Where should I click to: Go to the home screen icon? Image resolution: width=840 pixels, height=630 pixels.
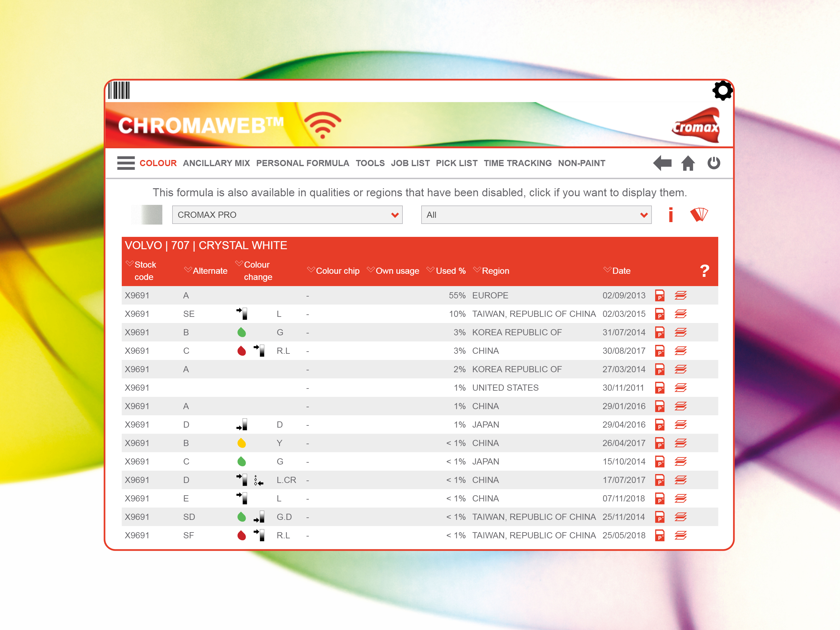coord(688,163)
